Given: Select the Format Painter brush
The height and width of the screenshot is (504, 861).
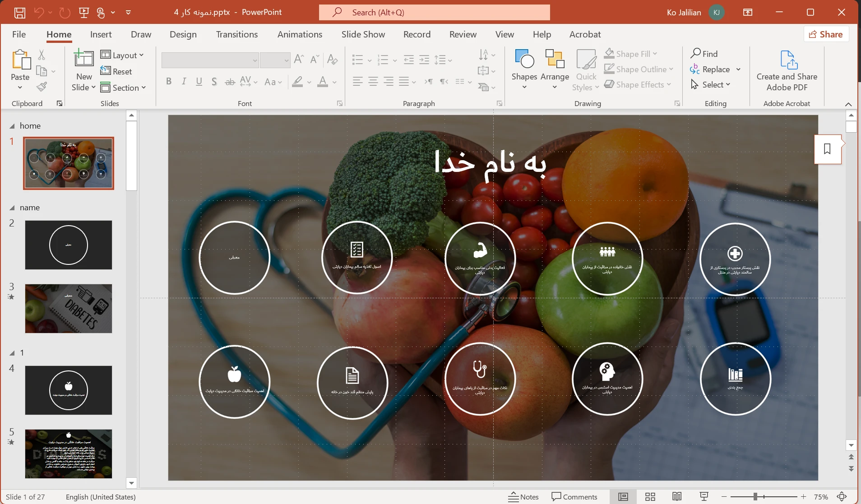Looking at the screenshot, I should coord(42,87).
